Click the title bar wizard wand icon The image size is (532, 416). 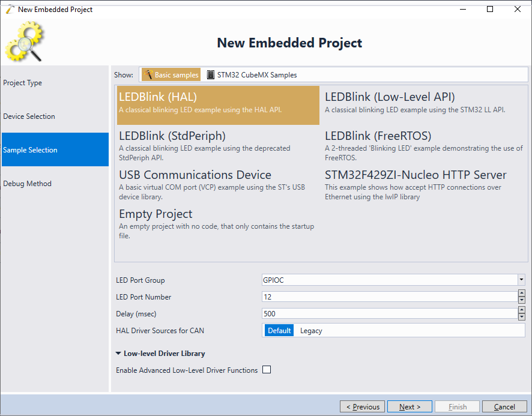pos(10,9)
